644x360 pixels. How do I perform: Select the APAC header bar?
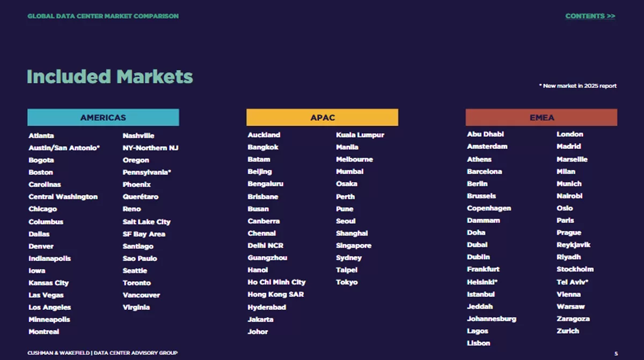pos(323,117)
